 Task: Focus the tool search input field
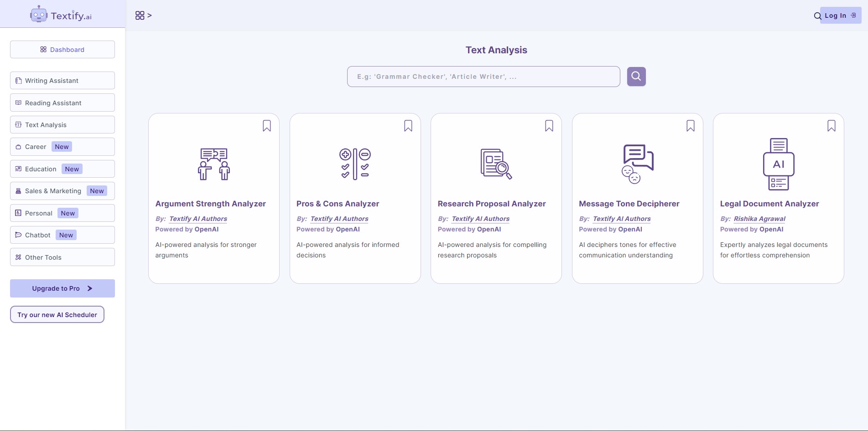(x=483, y=77)
